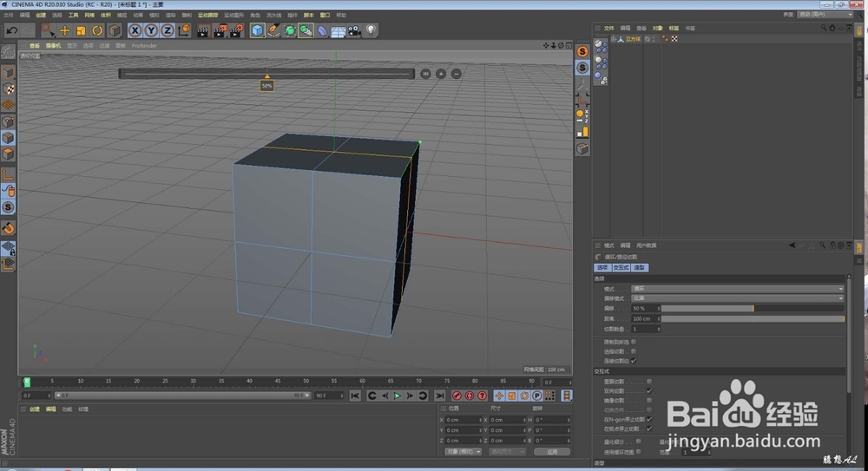Open the Spline Pen tool
The width and height of the screenshot is (868, 471).
point(273,30)
